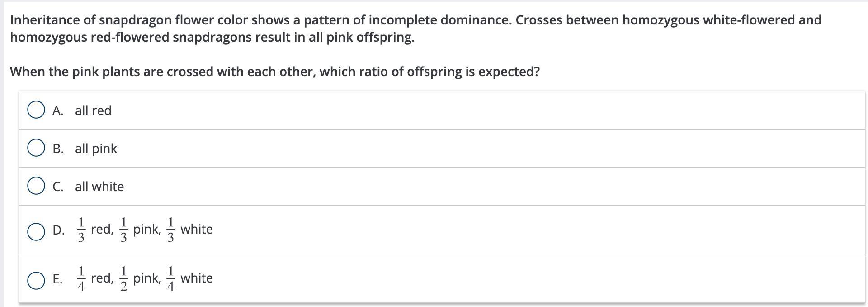Mark the option C radio button
Image resolution: width=868 pixels, height=307 pixels.
point(36,186)
